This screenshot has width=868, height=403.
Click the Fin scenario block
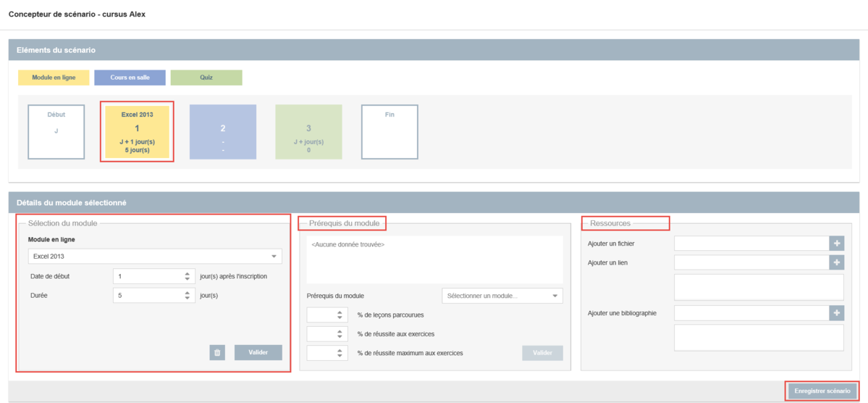389,132
